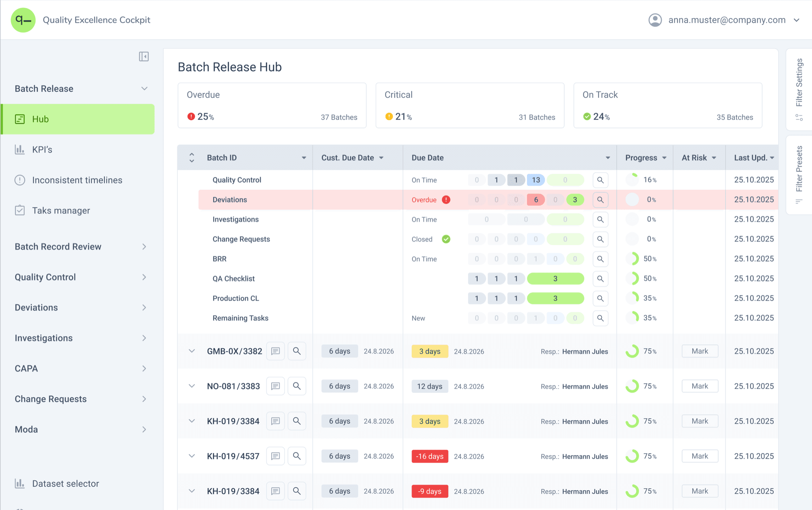Expand the Investigations sidebar section
This screenshot has width=812, height=510.
pyautogui.click(x=144, y=338)
